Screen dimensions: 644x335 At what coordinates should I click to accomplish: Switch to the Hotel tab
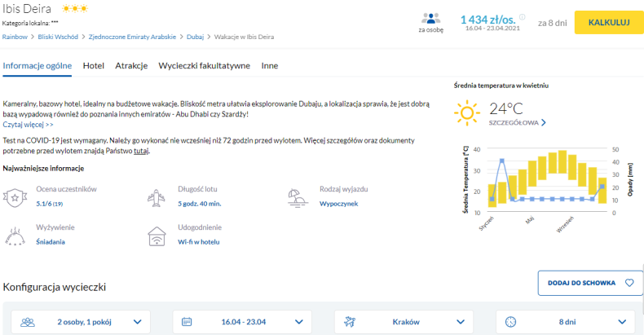(94, 66)
